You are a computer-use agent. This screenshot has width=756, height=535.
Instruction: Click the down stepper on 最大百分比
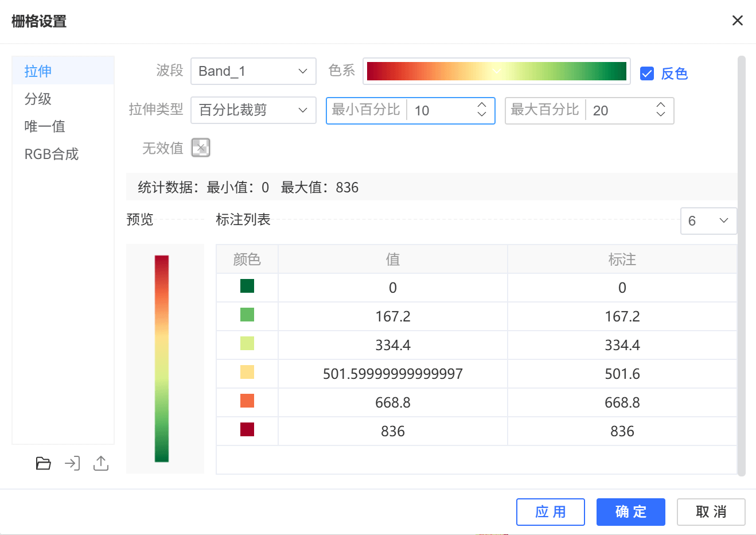point(661,115)
